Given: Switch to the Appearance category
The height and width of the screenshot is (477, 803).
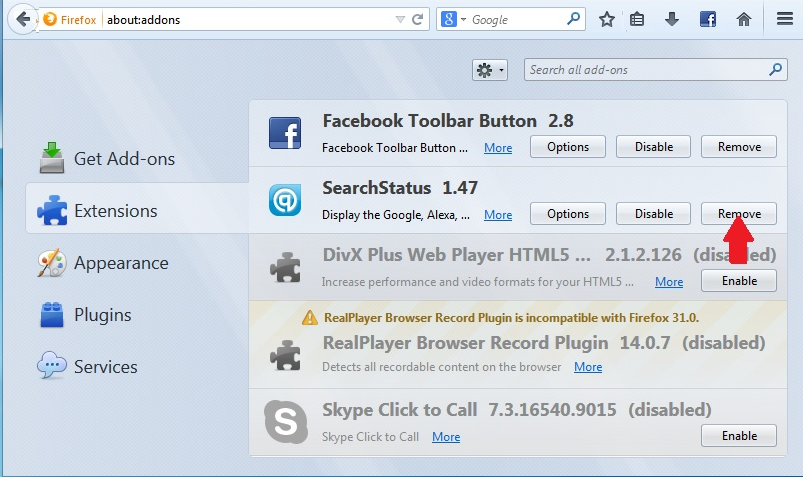Looking at the screenshot, I should [120, 263].
